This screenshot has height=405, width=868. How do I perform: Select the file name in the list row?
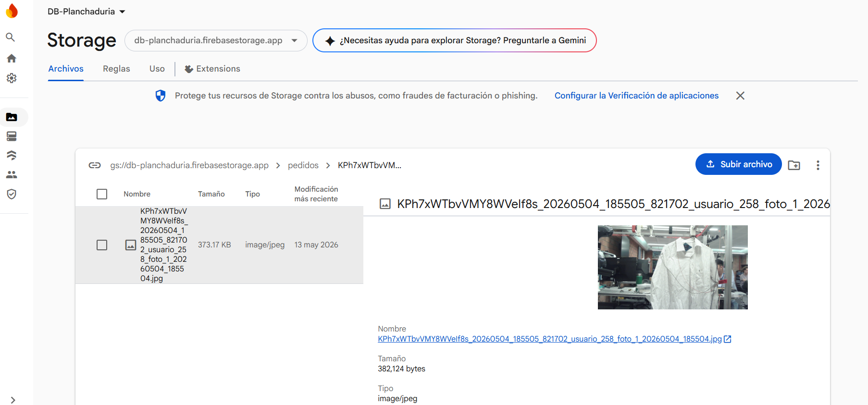coord(164,245)
